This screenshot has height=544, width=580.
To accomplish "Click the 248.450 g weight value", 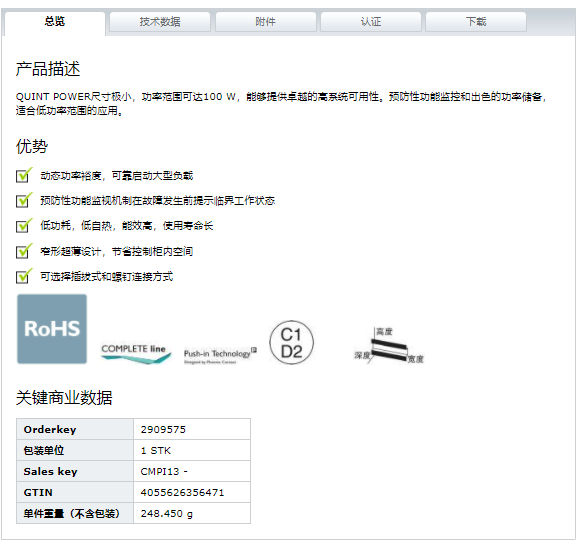I will coord(167,514).
